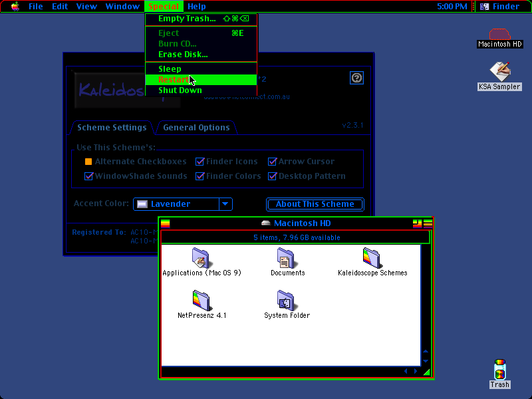Click the Macintosh HD window collapse box
Viewport: 532px width, 399px height.
428,223
